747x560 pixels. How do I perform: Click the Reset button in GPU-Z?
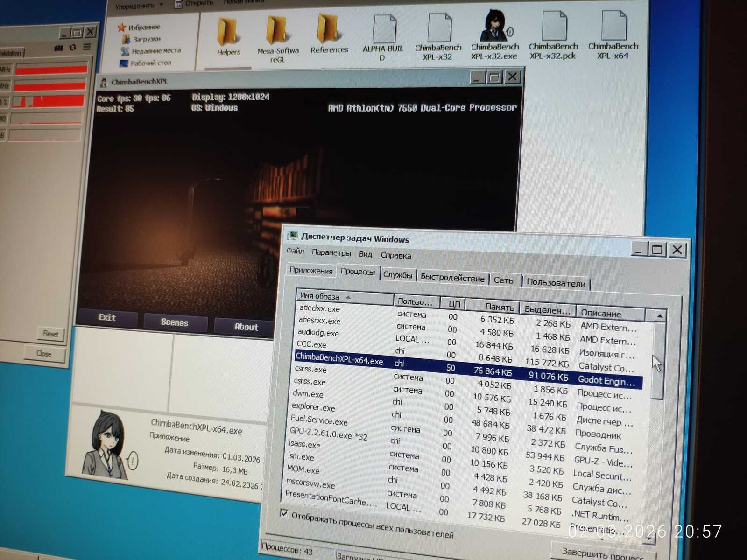(x=50, y=334)
